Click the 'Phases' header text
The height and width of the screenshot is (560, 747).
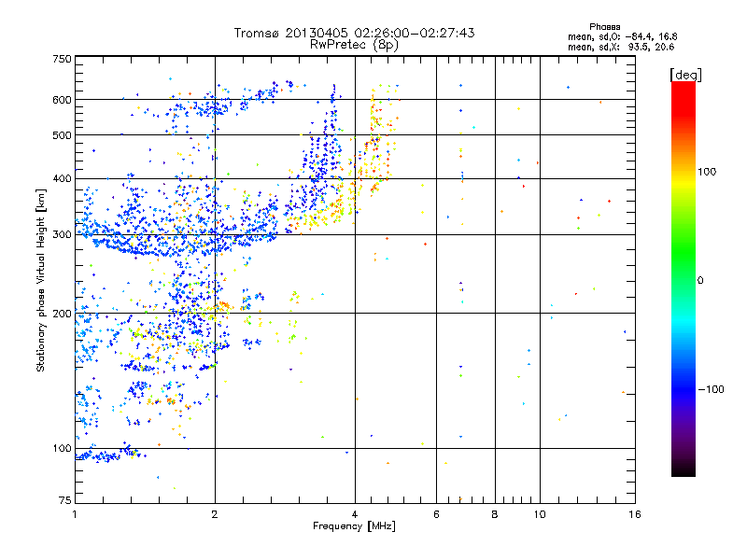[604, 27]
